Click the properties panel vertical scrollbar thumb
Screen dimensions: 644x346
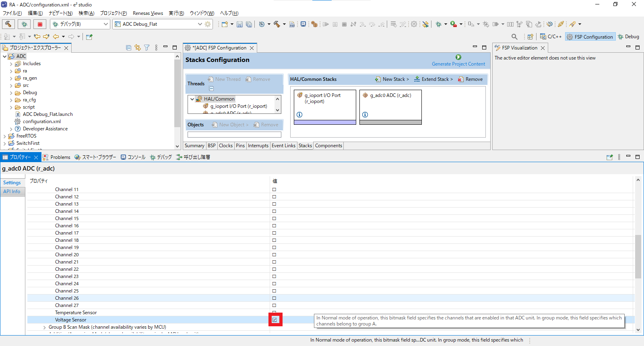638,257
